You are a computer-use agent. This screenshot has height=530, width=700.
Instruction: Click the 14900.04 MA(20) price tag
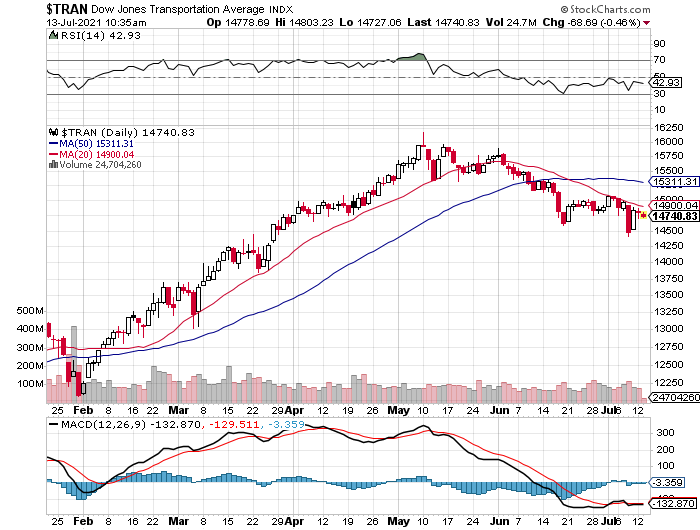tap(672, 205)
